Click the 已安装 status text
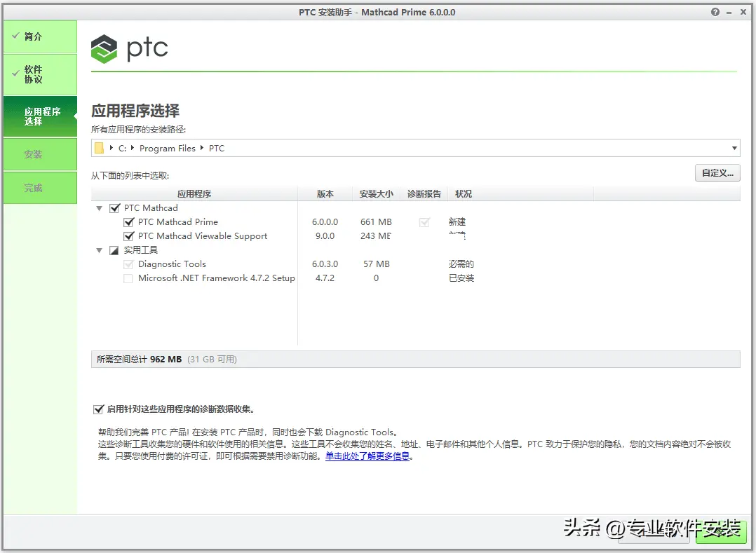Viewport: 756px width, 553px height. (x=461, y=278)
